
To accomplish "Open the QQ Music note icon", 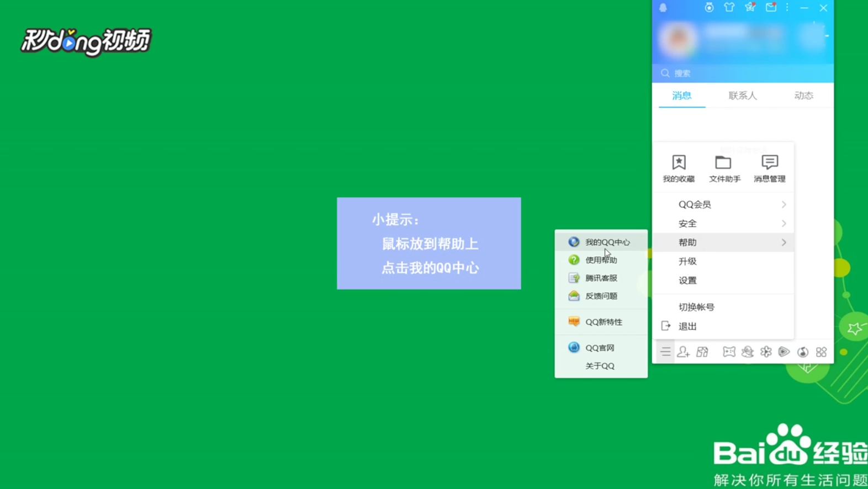I will point(803,352).
